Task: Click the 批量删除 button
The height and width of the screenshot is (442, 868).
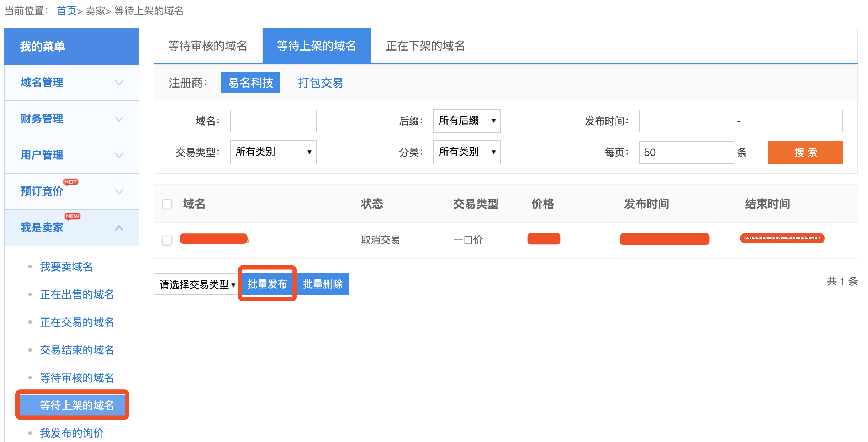Action: (323, 284)
